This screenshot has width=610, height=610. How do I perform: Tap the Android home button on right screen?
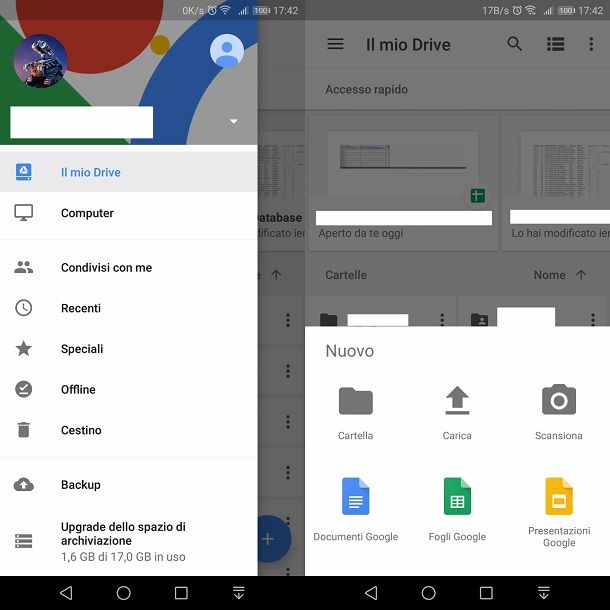(x=429, y=593)
